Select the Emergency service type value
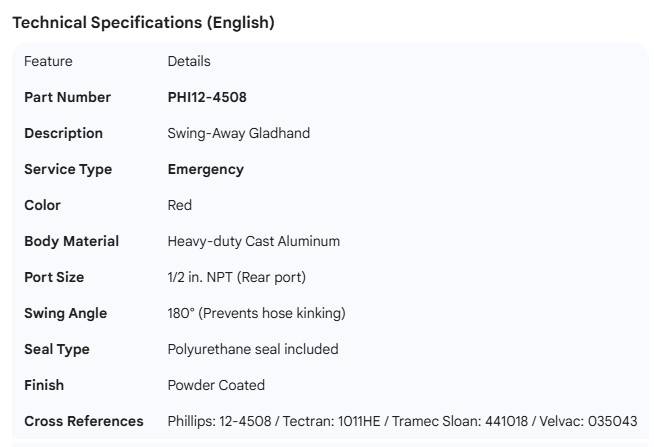The height and width of the screenshot is (447, 654). (x=205, y=169)
